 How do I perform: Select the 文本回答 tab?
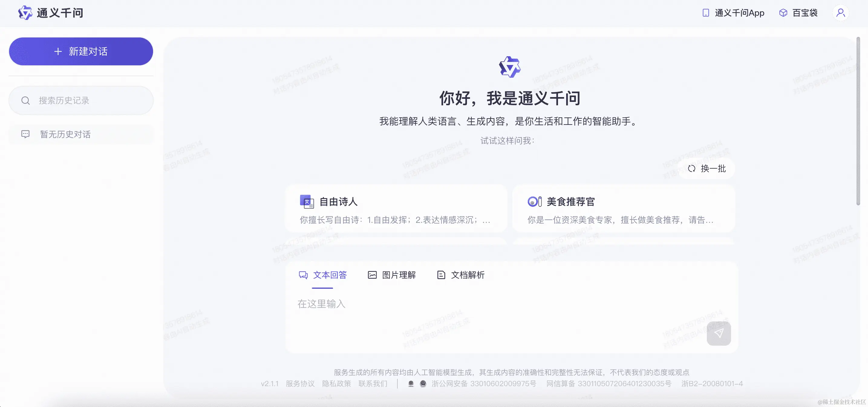point(323,275)
